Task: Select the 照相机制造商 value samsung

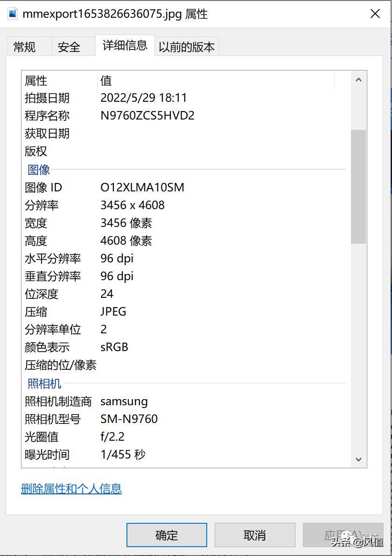Action: 124,401
